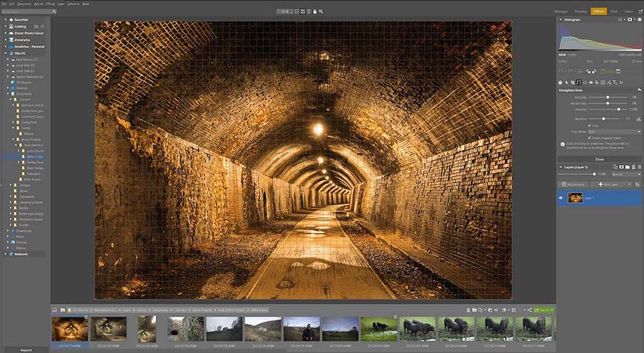644x353 pixels.
Task: Click the Zoner Photo Cloud icon
Action: point(10,33)
